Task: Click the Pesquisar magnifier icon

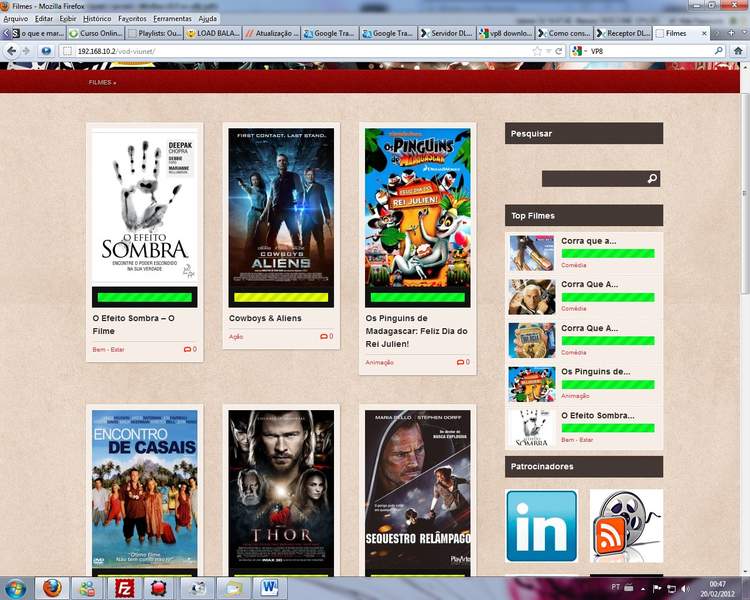Action: (652, 178)
